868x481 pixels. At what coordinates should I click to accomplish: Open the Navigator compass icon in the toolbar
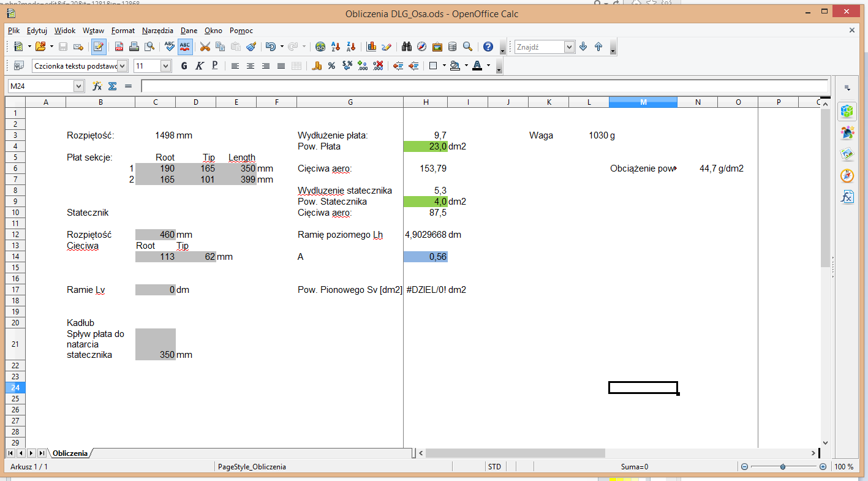click(421, 47)
